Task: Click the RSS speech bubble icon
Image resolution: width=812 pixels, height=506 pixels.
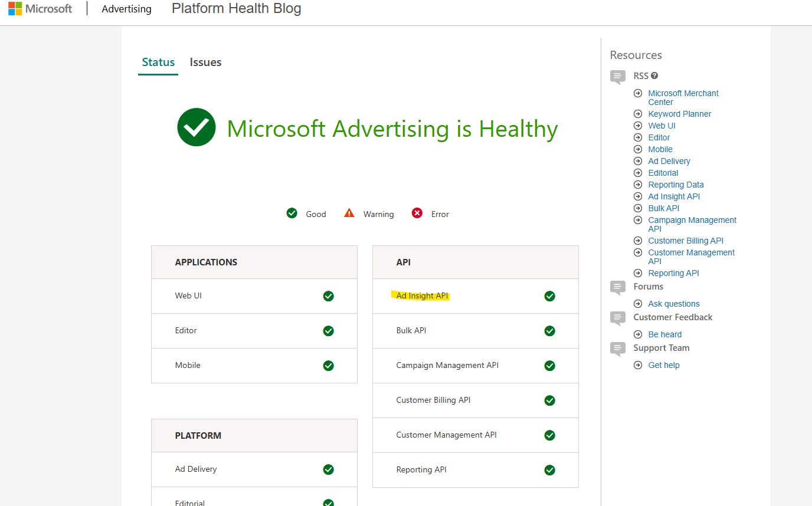Action: pyautogui.click(x=618, y=77)
